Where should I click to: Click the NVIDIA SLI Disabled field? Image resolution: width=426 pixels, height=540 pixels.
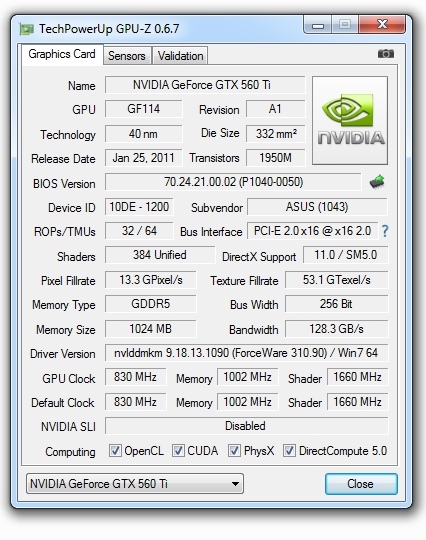pyautogui.click(x=246, y=426)
